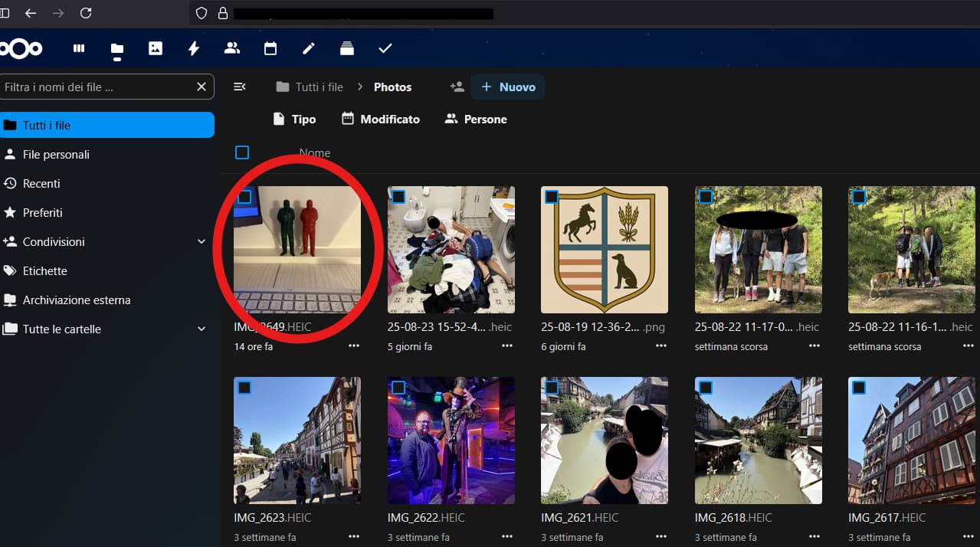The image size is (980, 547).
Task: Click the share folder icon next to Photos
Action: tap(457, 87)
